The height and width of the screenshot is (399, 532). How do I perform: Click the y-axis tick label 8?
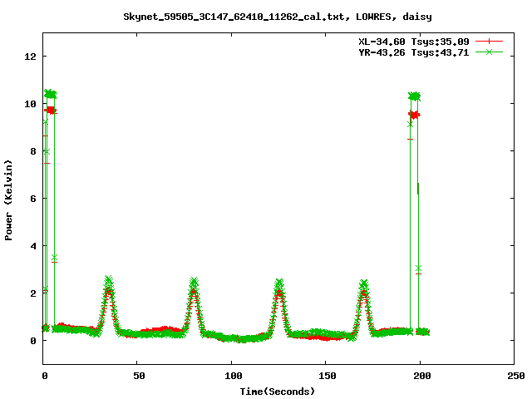click(33, 151)
